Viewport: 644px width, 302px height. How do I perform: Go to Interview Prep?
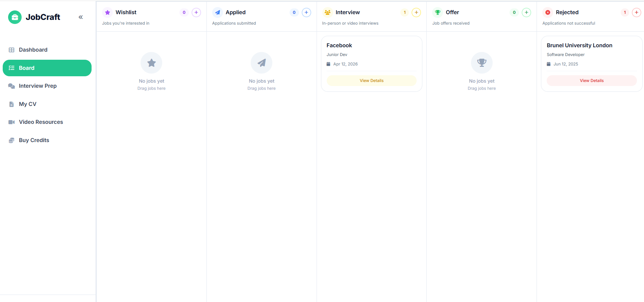coord(47,86)
